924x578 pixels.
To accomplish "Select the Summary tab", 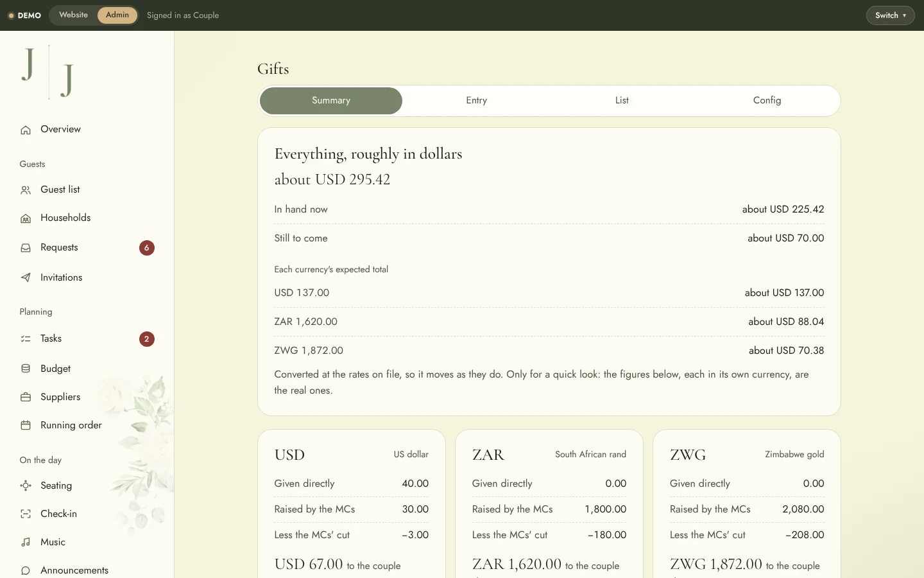I will click(x=331, y=101).
